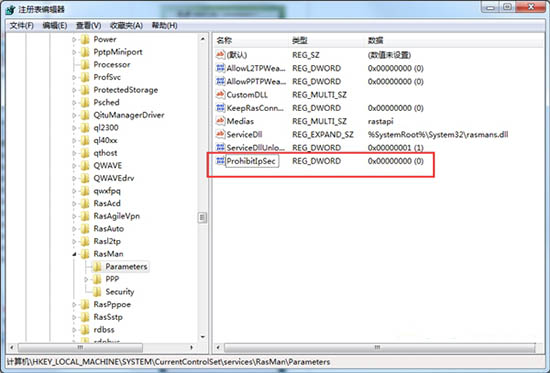550x373 pixels.
Task: Click the values pane horizontal scrollbar thumb
Action: tap(380, 347)
